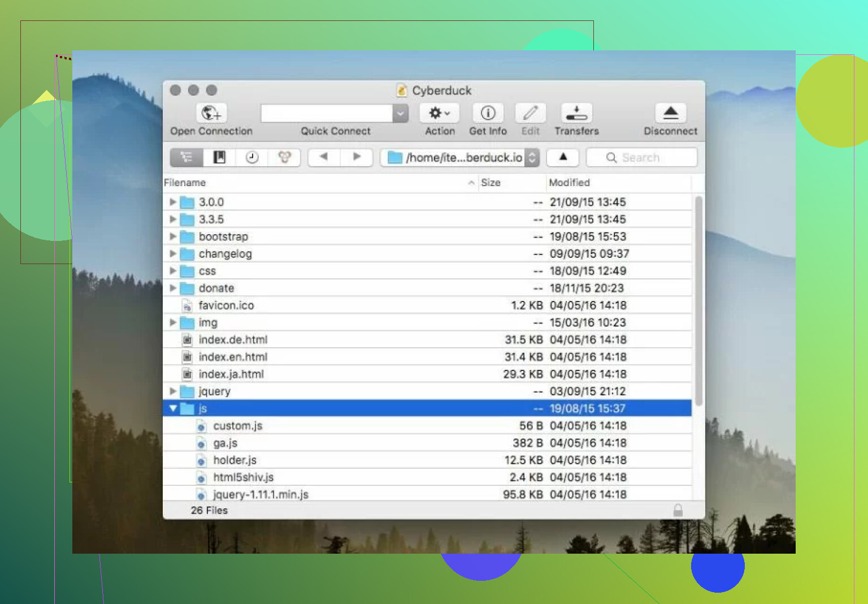This screenshot has height=604, width=868.
Task: Click the Open Connection globe icon
Action: [x=211, y=113]
